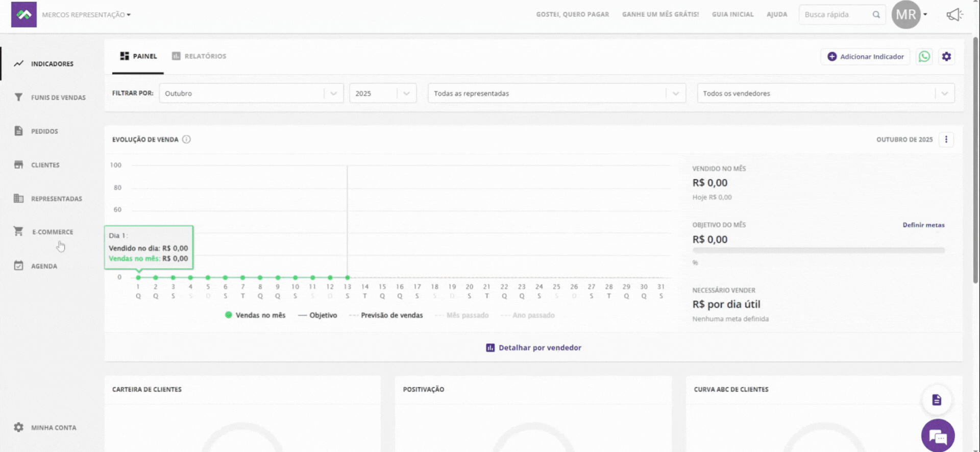Click the floating document icon button
The width and height of the screenshot is (980, 452).
pyautogui.click(x=936, y=400)
